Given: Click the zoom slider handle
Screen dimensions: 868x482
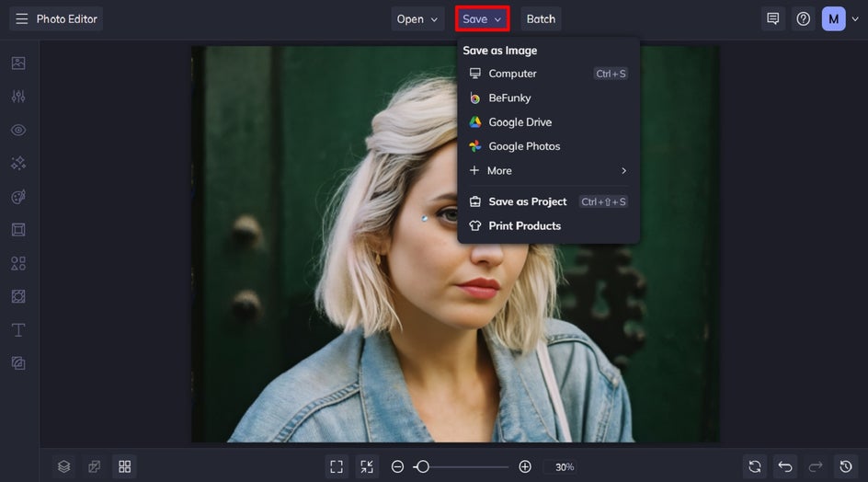Looking at the screenshot, I should (422, 467).
